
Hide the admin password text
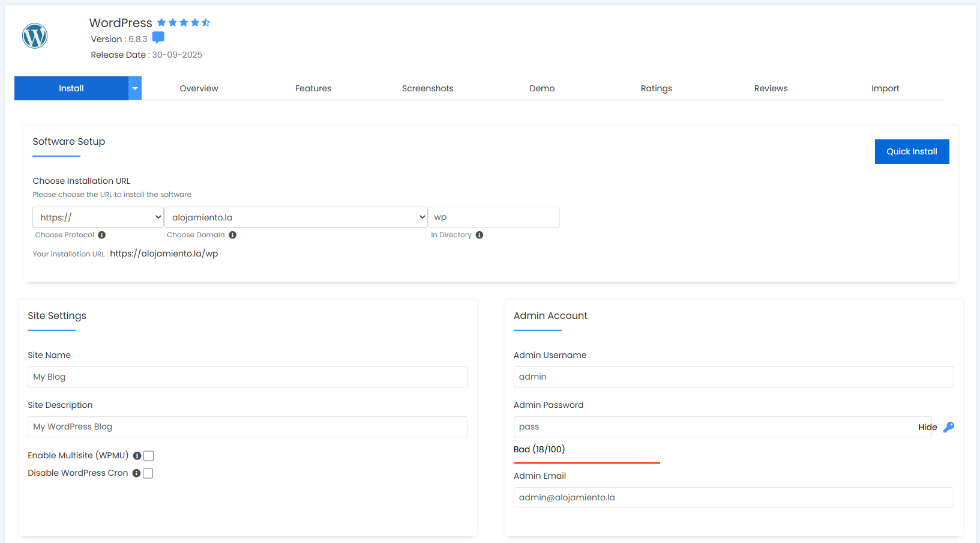click(926, 427)
